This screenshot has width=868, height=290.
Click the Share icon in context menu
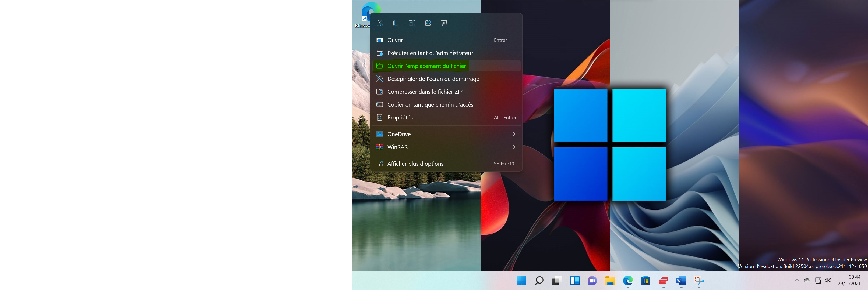pyautogui.click(x=428, y=23)
